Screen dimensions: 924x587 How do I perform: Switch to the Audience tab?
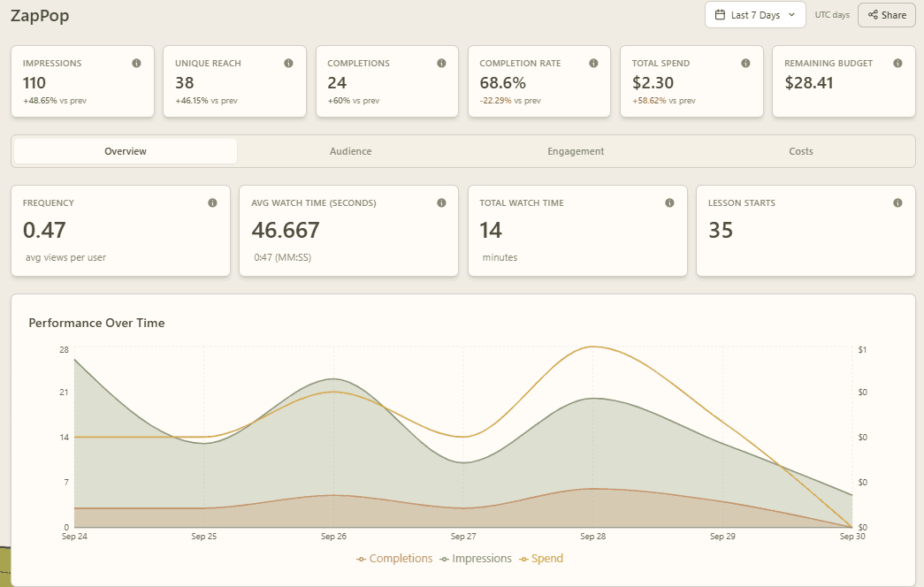351,151
